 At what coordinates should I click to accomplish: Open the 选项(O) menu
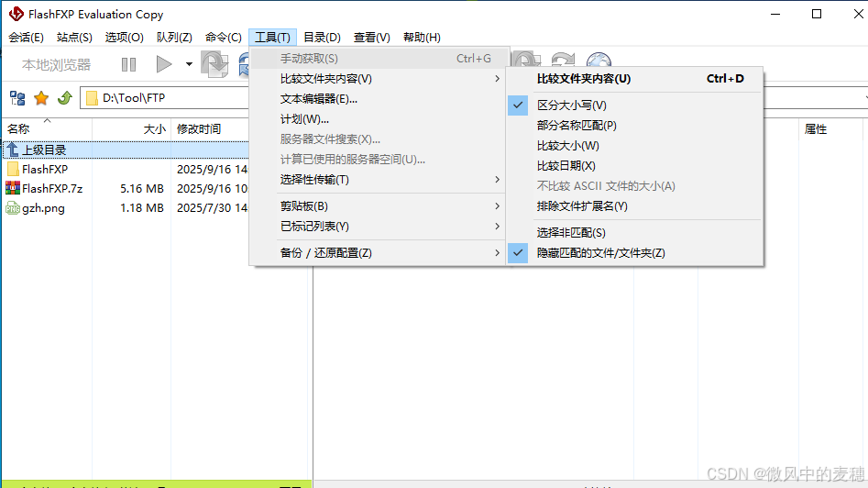tap(124, 37)
